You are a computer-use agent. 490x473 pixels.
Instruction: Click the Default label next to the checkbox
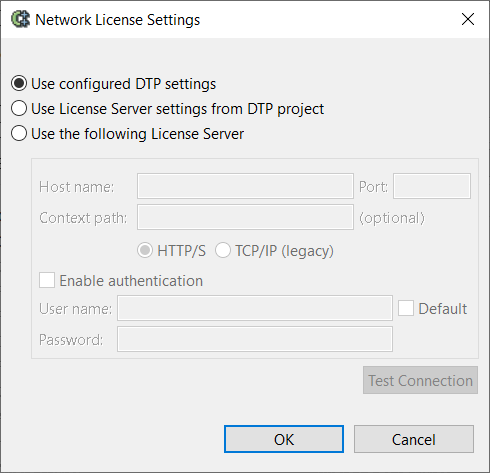click(443, 309)
